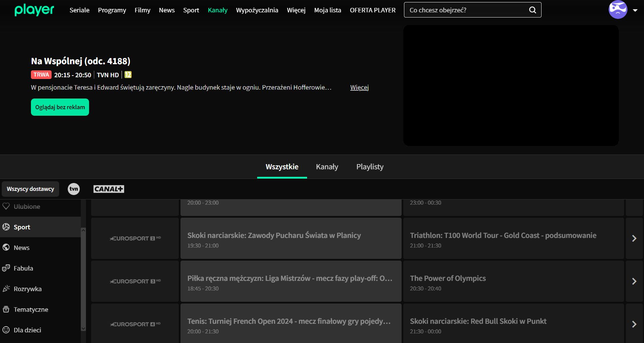Select the Sport category icon
The height and width of the screenshot is (343, 644).
tap(6, 227)
